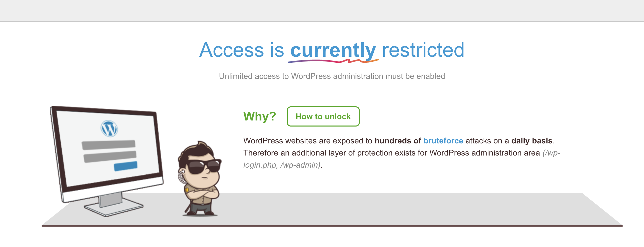
Task: Click the Unlimited access subtitle text
Action: pos(332,76)
